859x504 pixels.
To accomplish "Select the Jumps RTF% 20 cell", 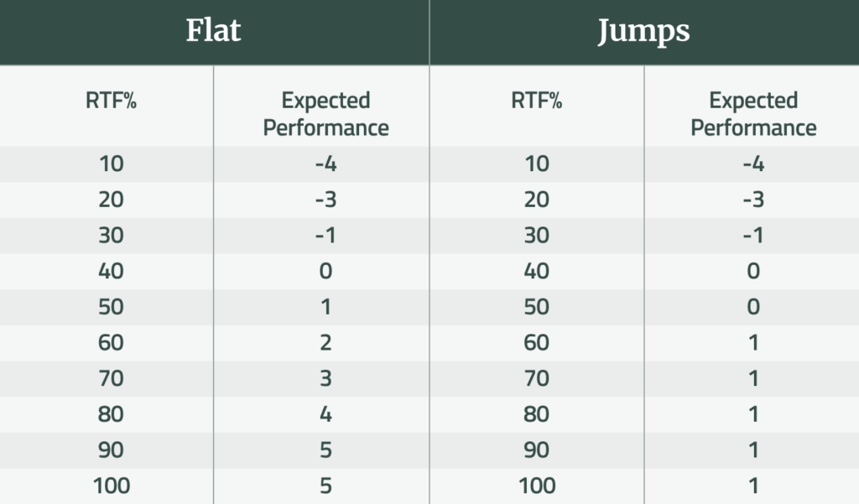I will (537, 200).
